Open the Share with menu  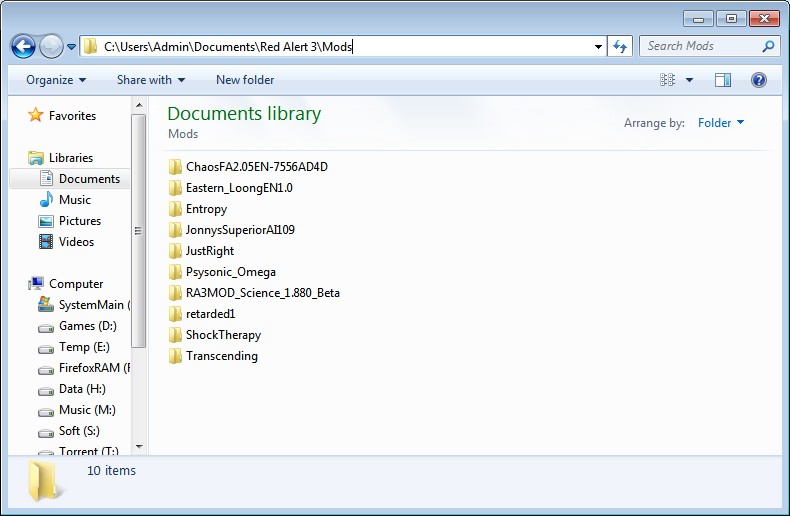click(x=151, y=80)
